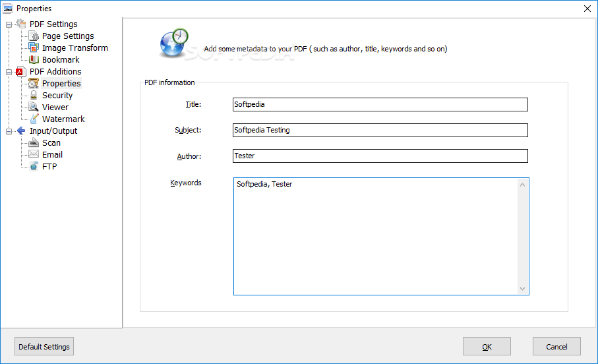Click the Image Transform icon

click(34, 47)
